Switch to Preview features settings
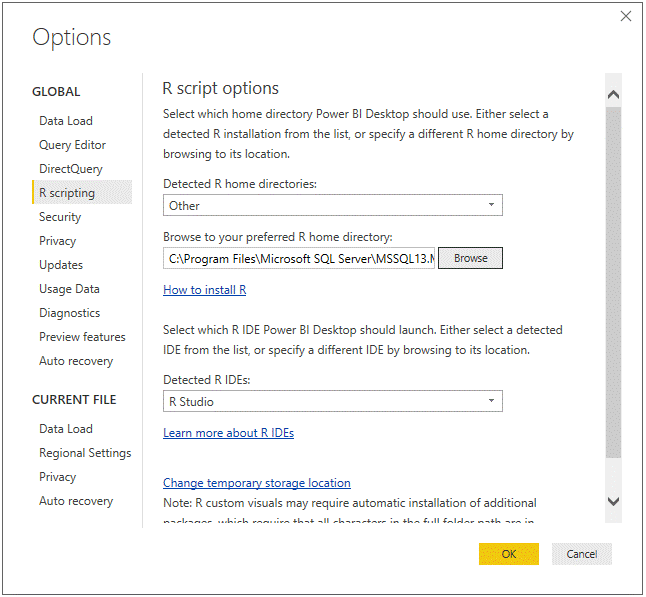The image size is (646, 597). 82,337
